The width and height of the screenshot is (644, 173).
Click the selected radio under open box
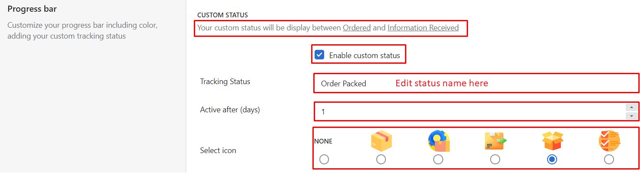[552, 160]
